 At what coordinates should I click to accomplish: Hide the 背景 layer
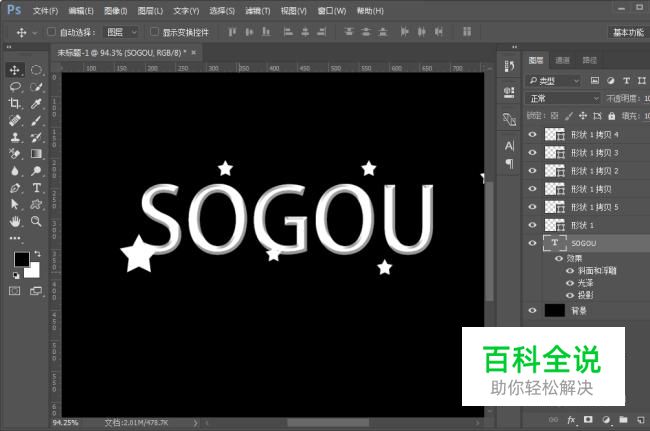click(x=532, y=310)
